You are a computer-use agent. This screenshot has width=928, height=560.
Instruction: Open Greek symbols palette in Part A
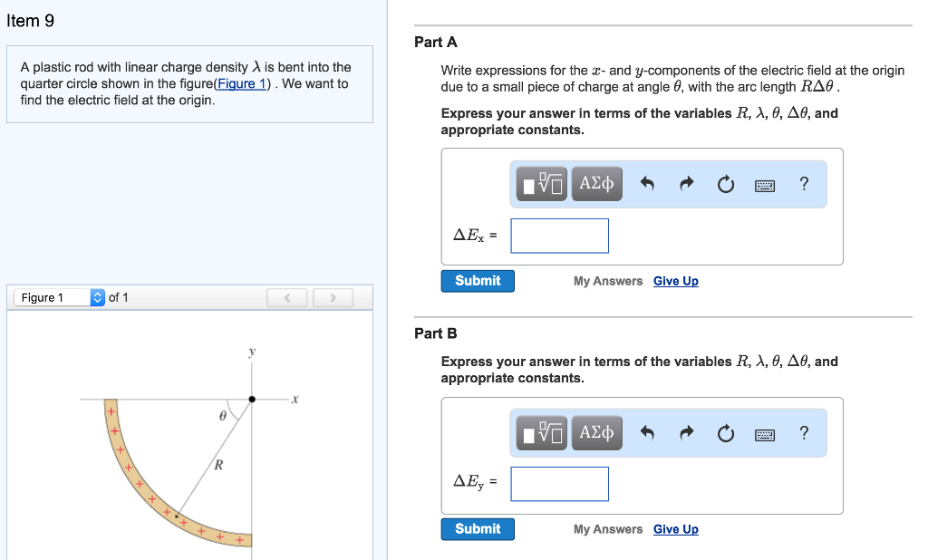click(596, 185)
